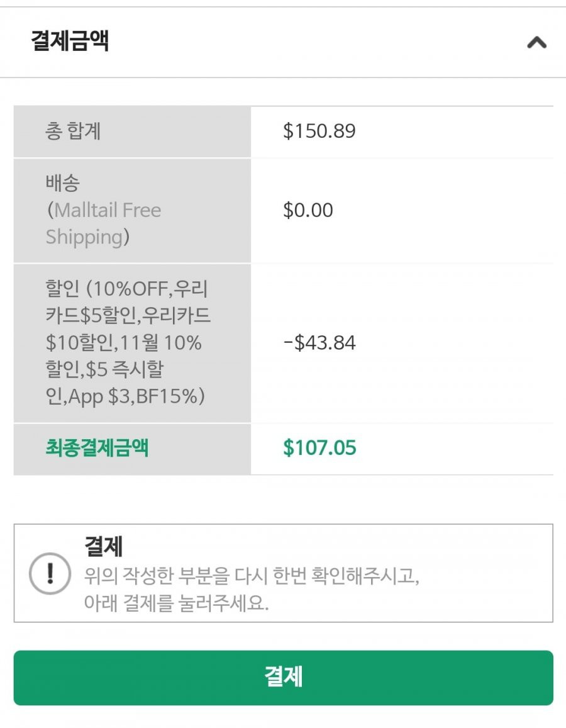566x728 pixels.
Task: Select the $150.89 total amount
Action: (319, 131)
